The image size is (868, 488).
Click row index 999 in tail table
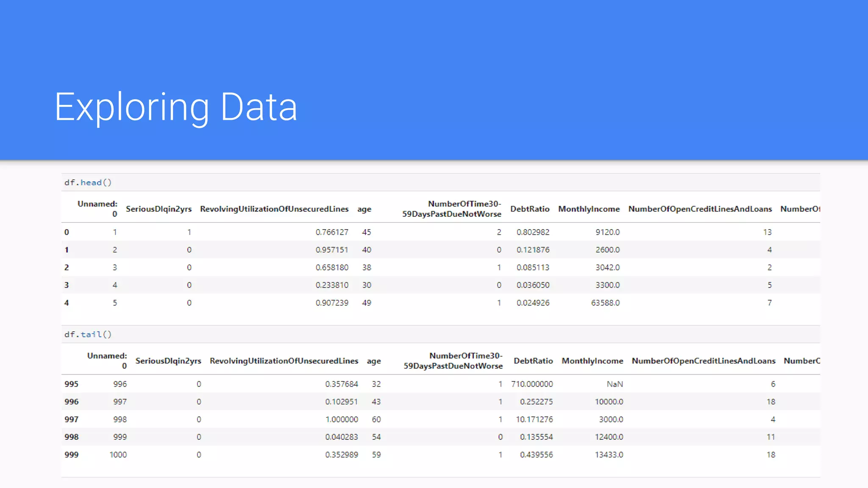[71, 455]
